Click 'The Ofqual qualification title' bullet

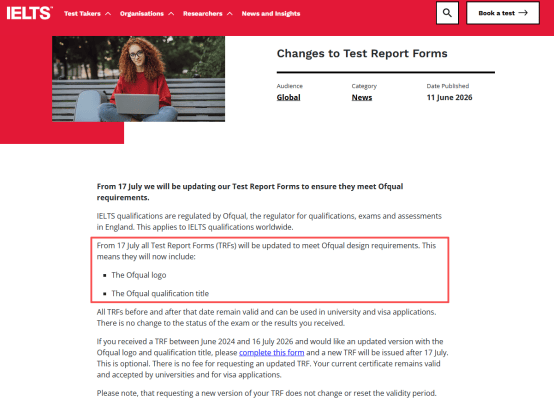[x=160, y=294]
